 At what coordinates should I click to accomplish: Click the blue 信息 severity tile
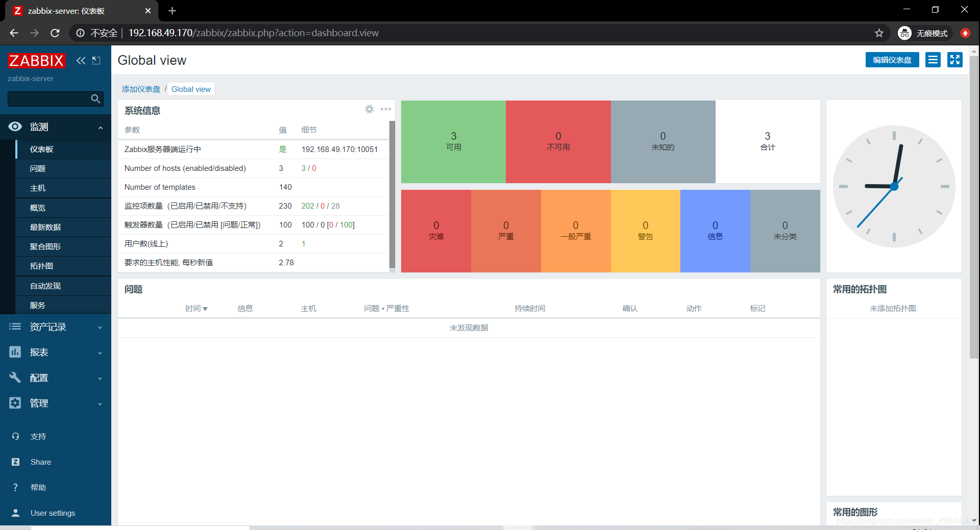tap(715, 231)
